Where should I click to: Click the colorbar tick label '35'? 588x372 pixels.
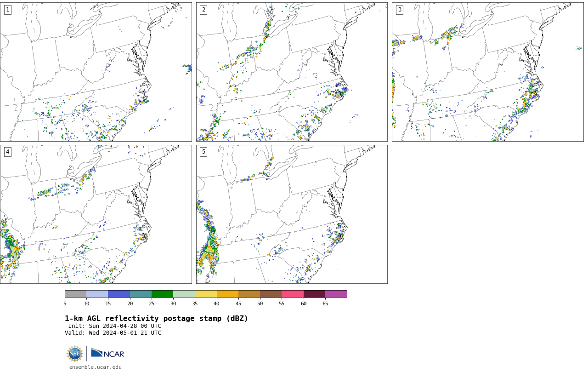coord(195,303)
